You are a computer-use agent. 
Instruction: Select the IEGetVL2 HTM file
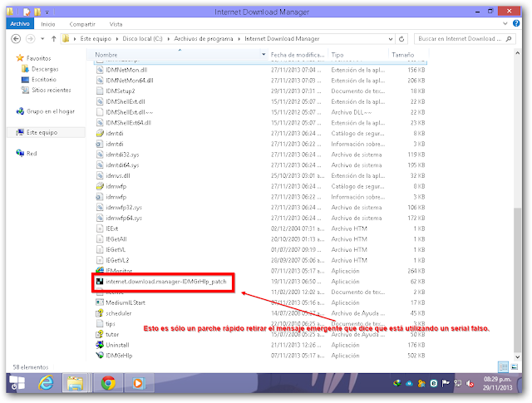pyautogui.click(x=117, y=260)
